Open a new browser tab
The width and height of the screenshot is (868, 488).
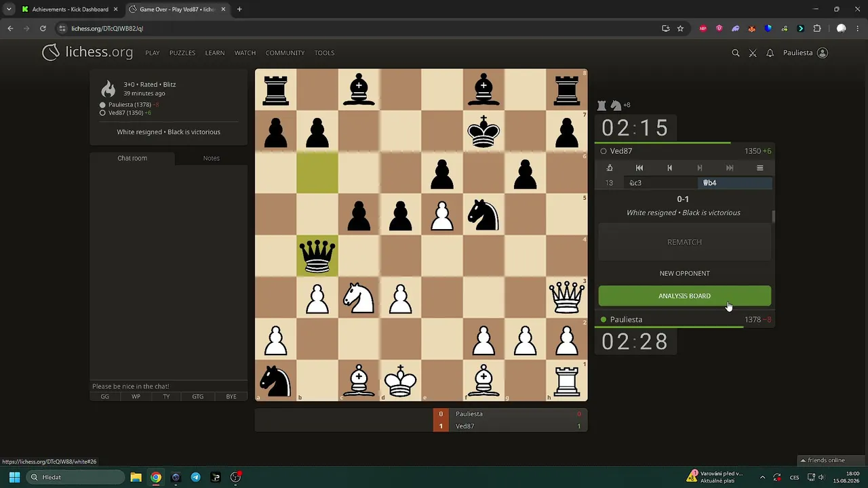239,9
